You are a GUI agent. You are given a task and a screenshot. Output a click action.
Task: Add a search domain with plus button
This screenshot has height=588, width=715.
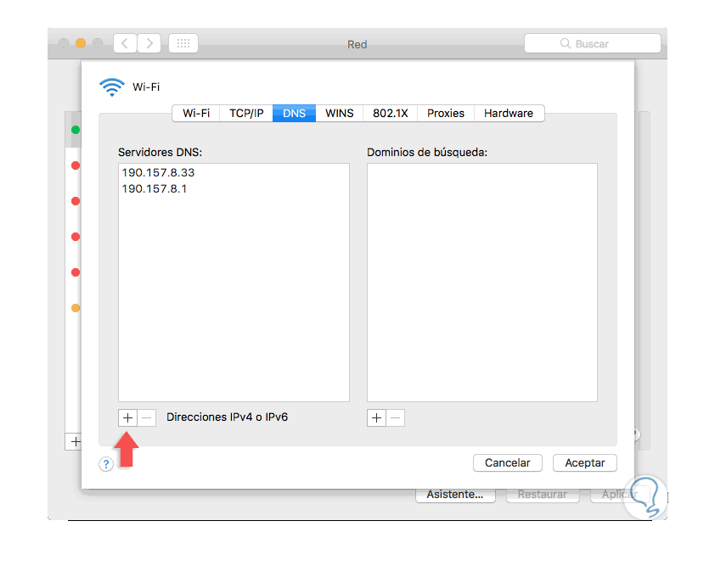pyautogui.click(x=377, y=417)
